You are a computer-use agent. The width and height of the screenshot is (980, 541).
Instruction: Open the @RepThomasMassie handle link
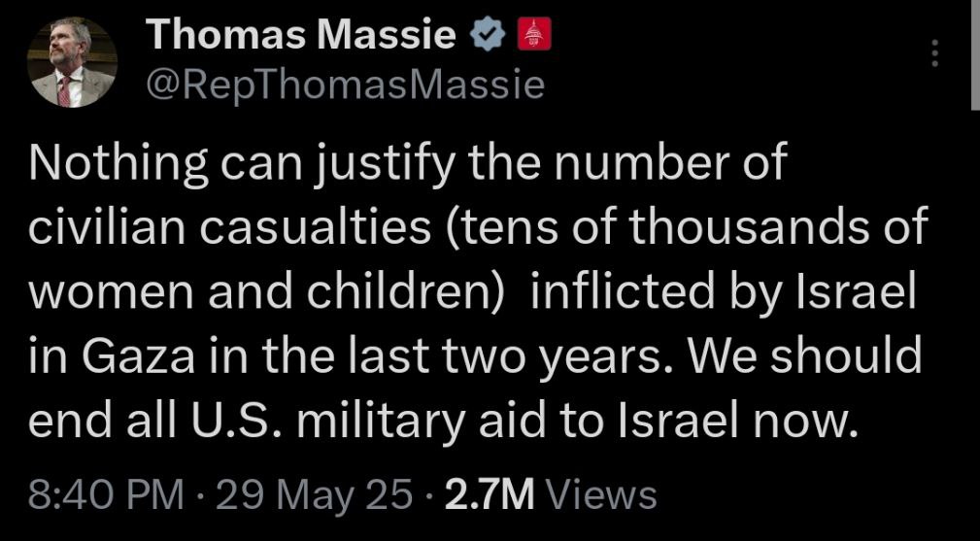(x=345, y=85)
